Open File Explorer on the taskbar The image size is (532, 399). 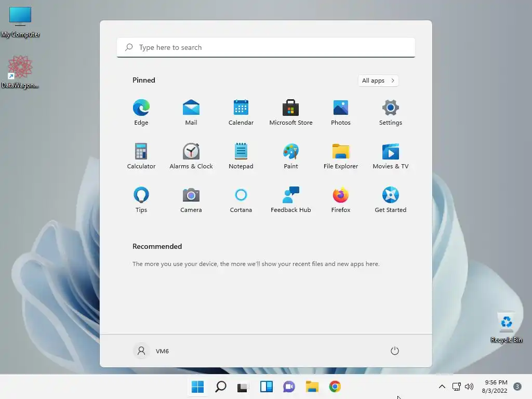[x=312, y=387]
